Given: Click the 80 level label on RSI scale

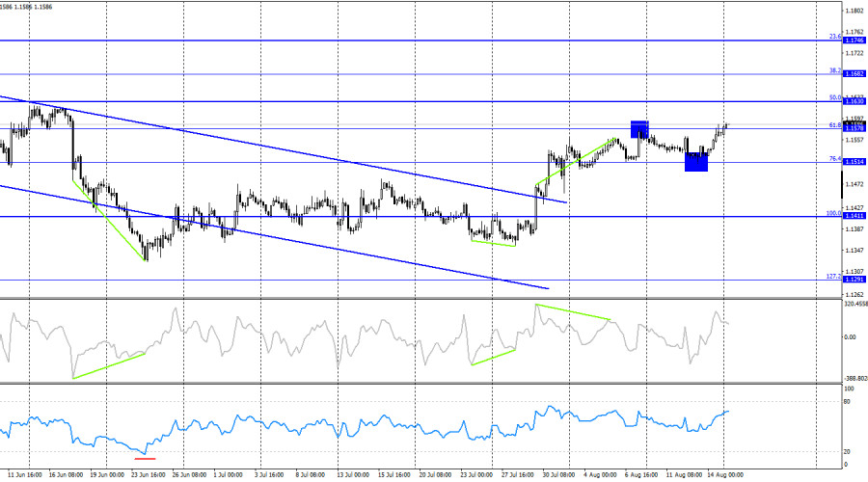Looking at the screenshot, I should [x=847, y=402].
